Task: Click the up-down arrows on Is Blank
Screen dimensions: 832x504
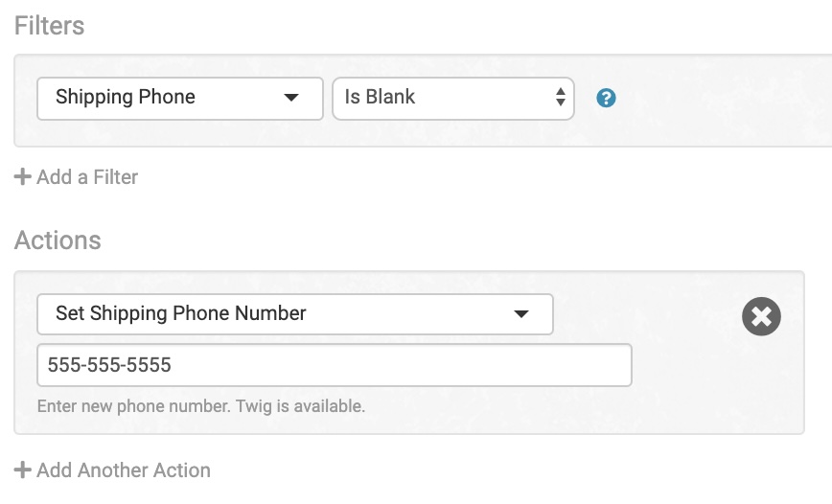Action: coord(561,98)
